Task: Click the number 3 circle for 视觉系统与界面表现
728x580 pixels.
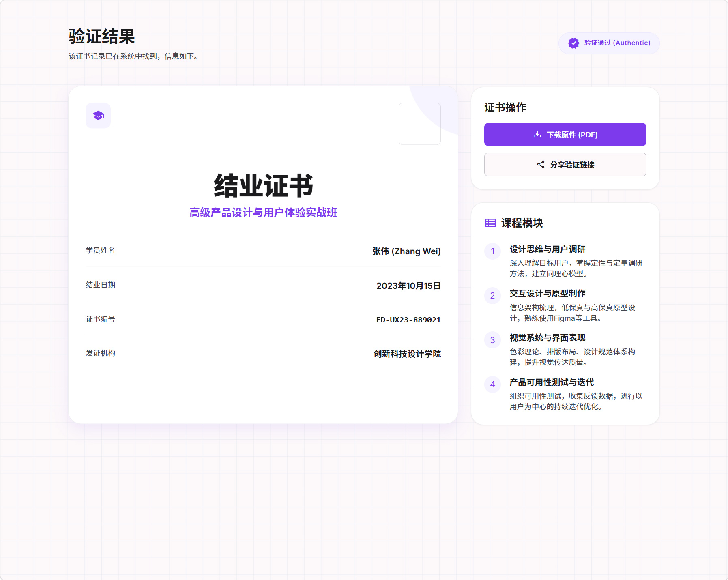Action: click(x=492, y=340)
